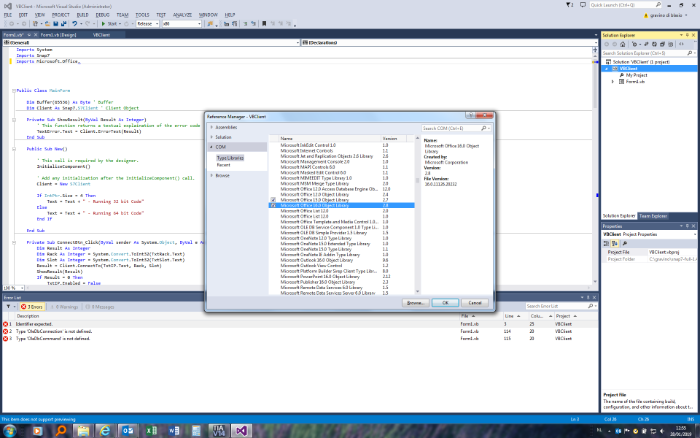Click OK in Reference Manager
700x438 pixels.
point(445,303)
